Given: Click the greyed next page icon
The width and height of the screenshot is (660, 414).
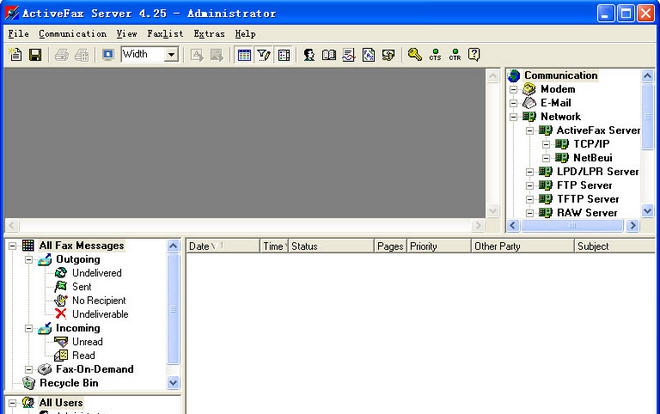Looking at the screenshot, I should click(x=216, y=55).
